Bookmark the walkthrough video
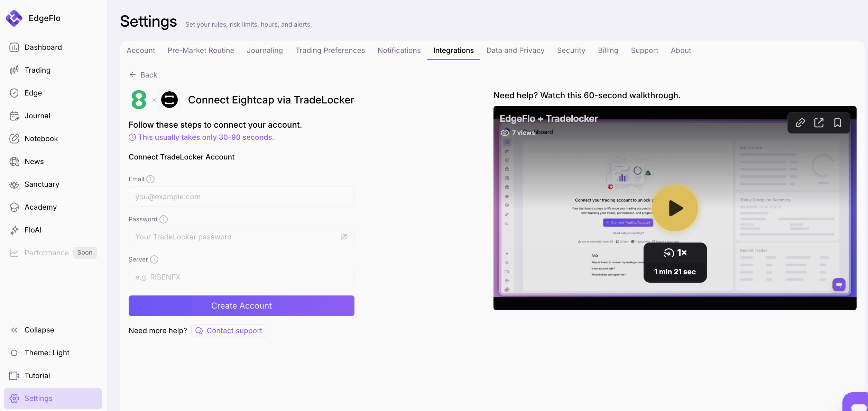 (838, 123)
